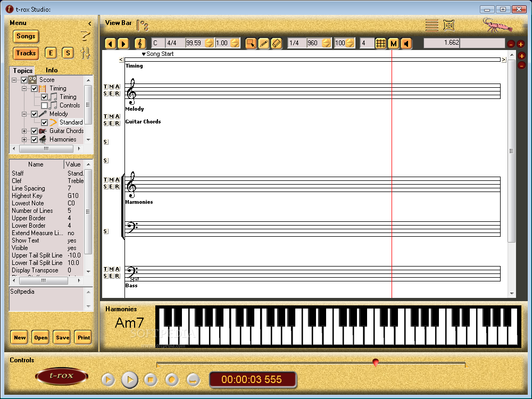The height and width of the screenshot is (399, 532).
Task: Click the Open button
Action: tap(41, 337)
